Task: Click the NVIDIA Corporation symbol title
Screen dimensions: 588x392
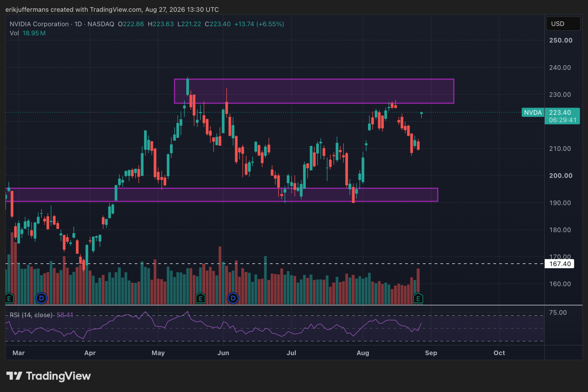Action: (39, 24)
